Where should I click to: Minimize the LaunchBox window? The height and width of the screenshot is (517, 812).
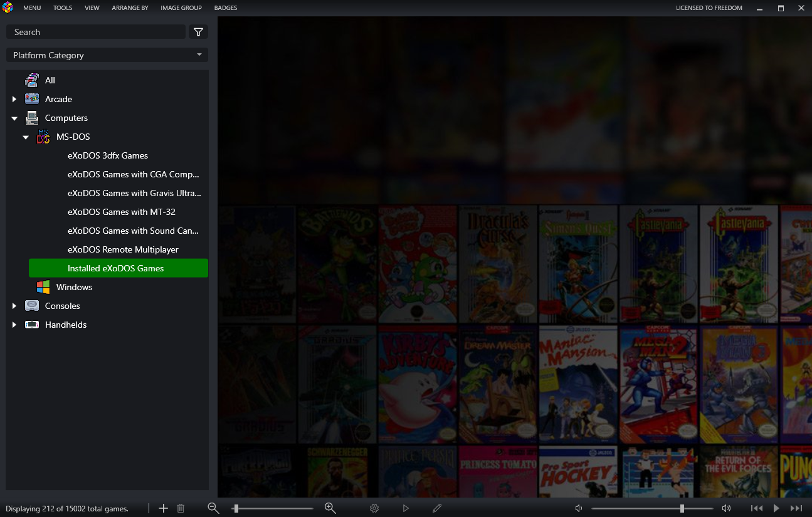point(760,8)
